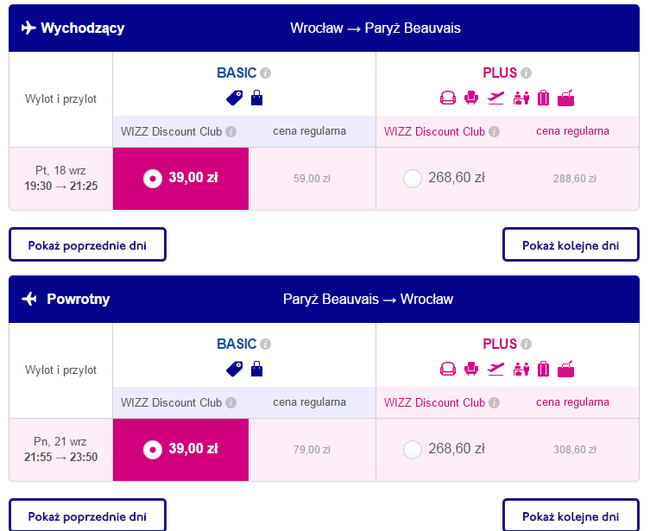This screenshot has height=531, width=650.
Task: Click the WIZZ Discount Club info icon under return BASIC
Action: click(231, 403)
